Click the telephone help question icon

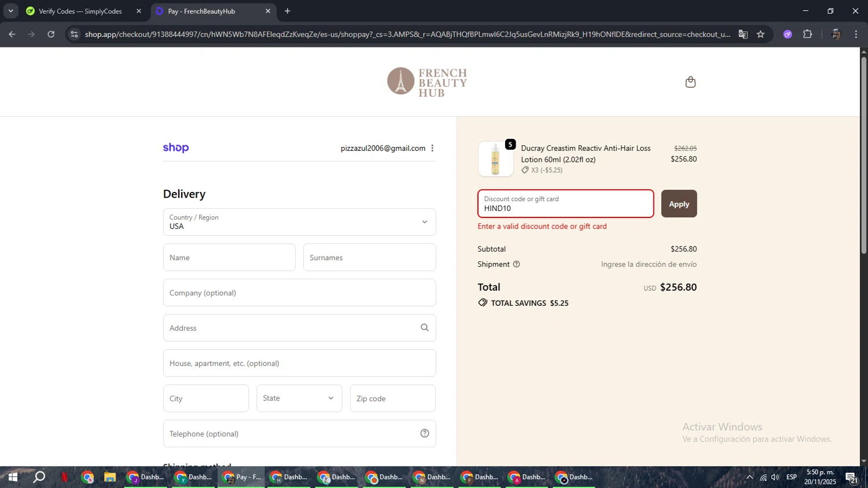(x=425, y=434)
